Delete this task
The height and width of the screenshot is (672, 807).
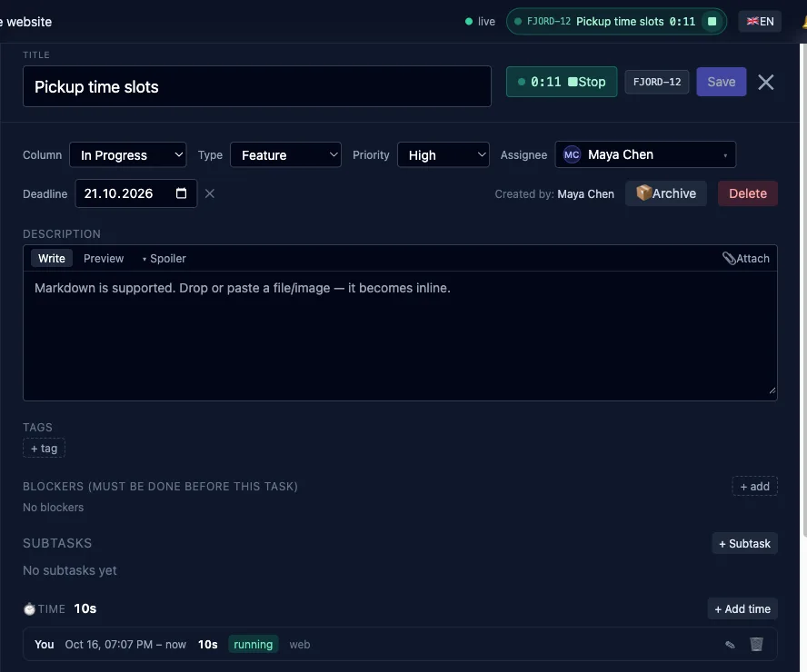[x=747, y=193]
